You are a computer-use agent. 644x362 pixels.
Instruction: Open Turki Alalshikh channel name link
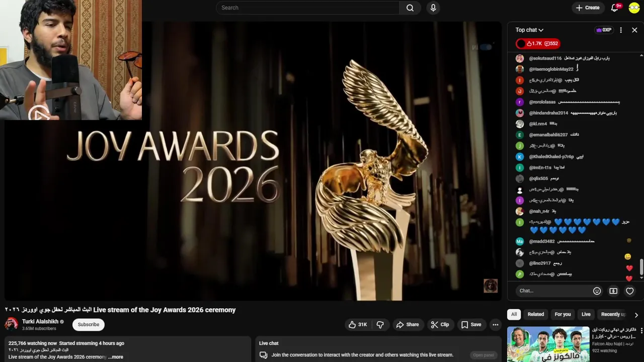tap(40, 322)
